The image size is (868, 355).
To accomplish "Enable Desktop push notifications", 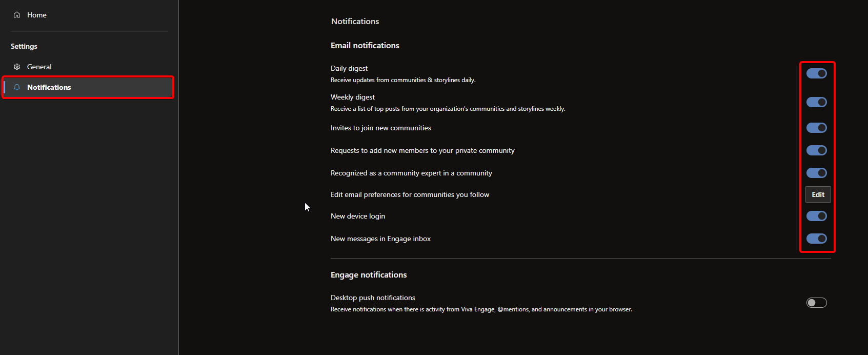I will pos(816,303).
